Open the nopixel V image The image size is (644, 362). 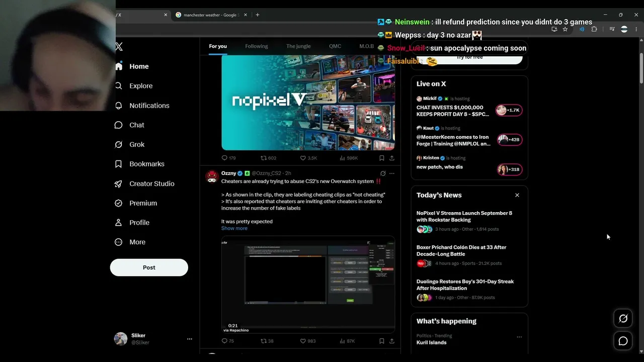pos(308,103)
